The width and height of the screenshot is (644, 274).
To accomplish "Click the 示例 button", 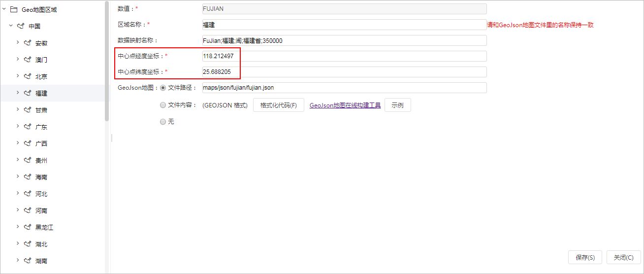I will tap(397, 105).
